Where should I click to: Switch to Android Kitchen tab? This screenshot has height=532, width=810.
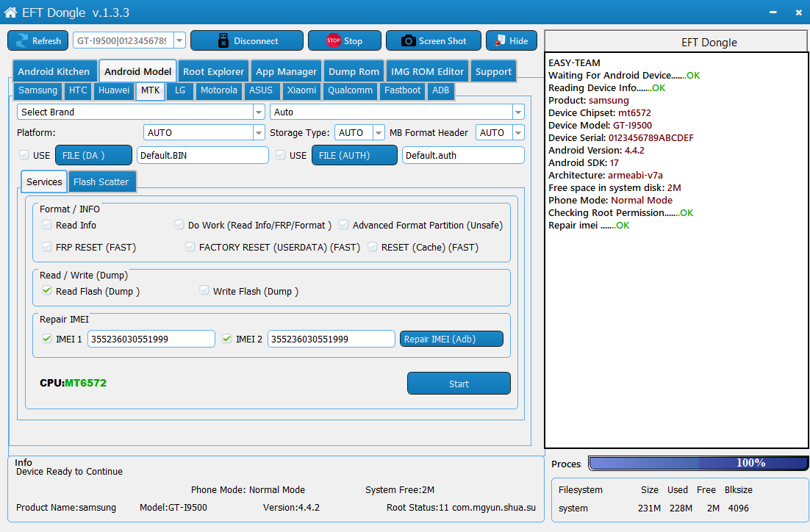(54, 71)
